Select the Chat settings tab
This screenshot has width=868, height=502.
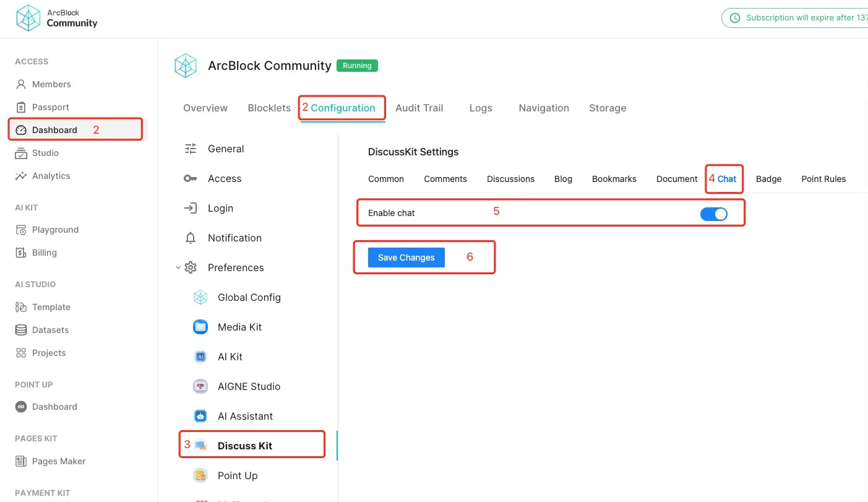(727, 179)
